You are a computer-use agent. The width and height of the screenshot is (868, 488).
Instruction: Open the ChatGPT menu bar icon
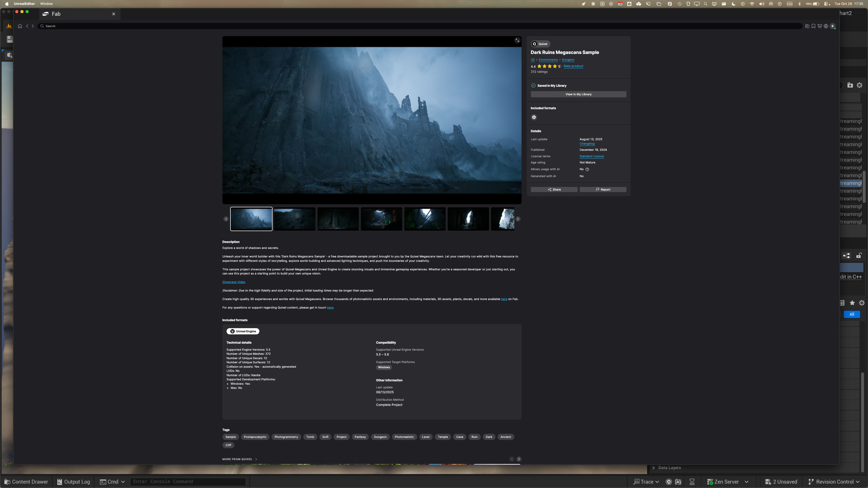[x=611, y=4]
